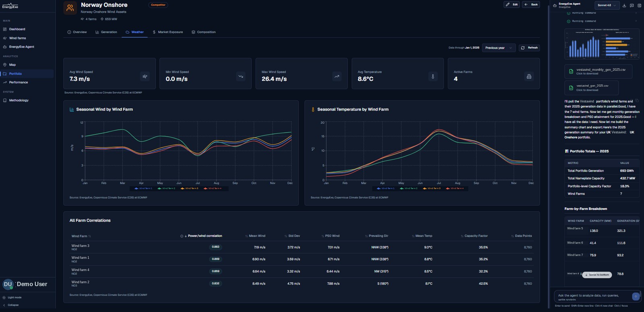
Task: Sort table by Std Dev column
Action: 292,236
